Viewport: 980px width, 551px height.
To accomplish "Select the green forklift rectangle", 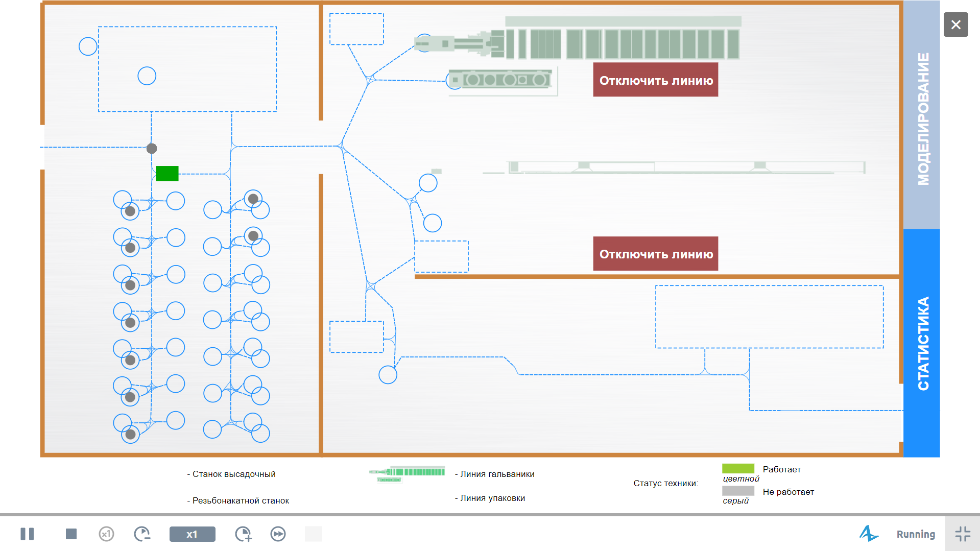I will [167, 174].
